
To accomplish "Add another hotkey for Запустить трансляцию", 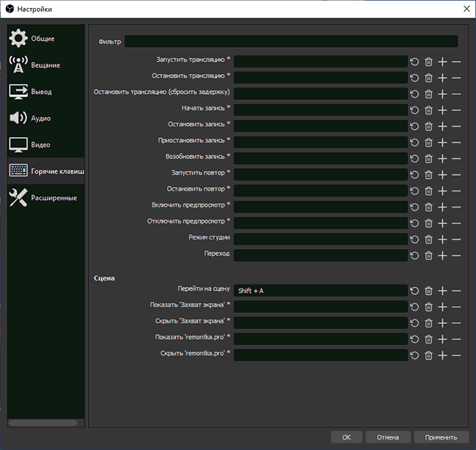I will (442, 62).
